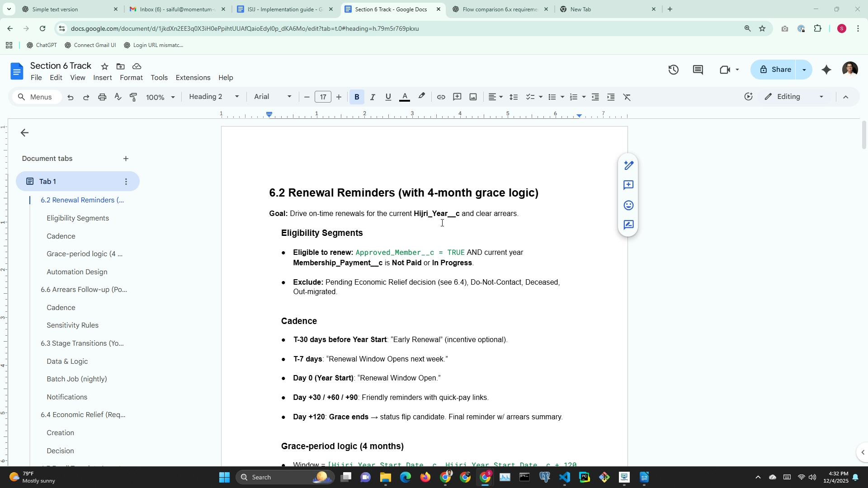The width and height of the screenshot is (868, 488).
Task: Activate the paint format roller icon
Action: point(134,97)
